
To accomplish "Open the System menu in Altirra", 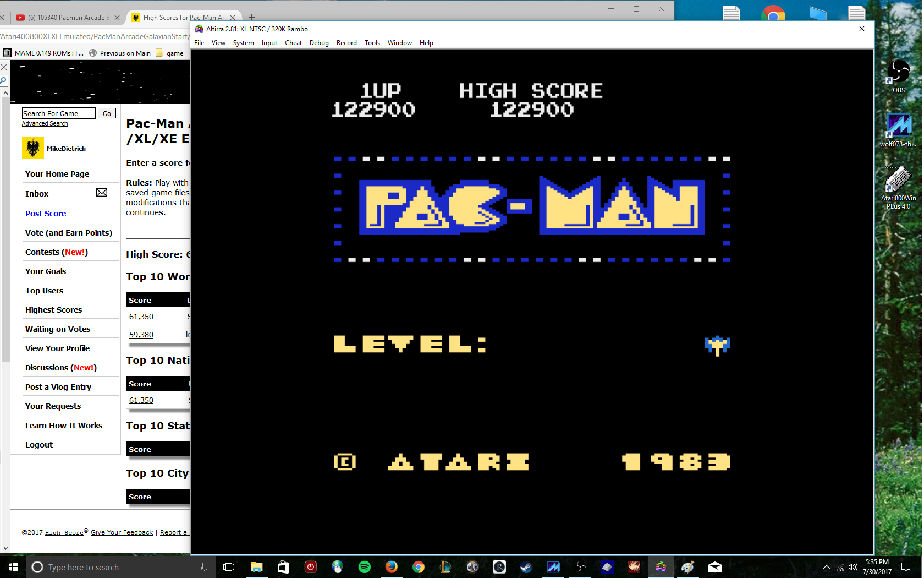I will (243, 43).
